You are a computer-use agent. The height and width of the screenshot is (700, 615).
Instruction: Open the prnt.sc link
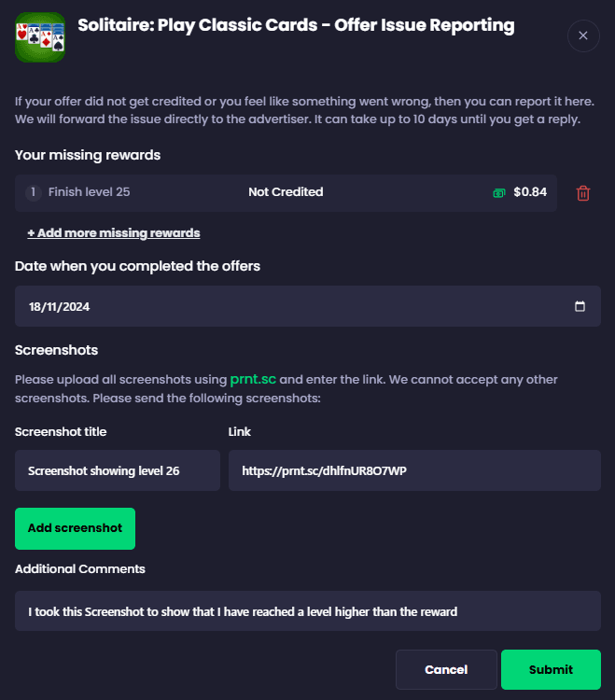tap(253, 380)
